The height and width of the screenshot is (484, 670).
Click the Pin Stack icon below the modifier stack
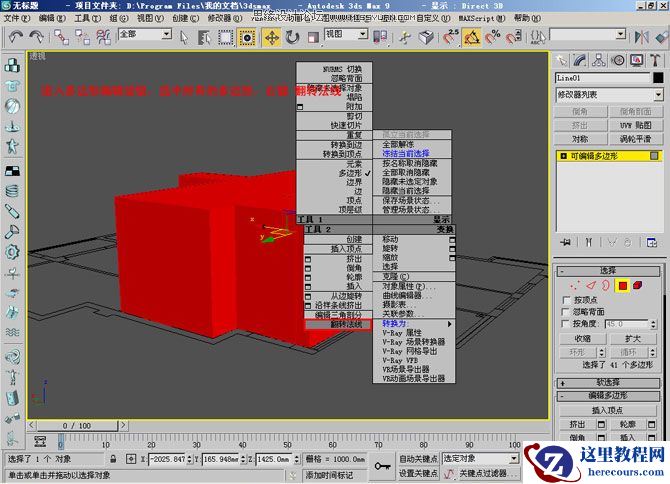565,243
